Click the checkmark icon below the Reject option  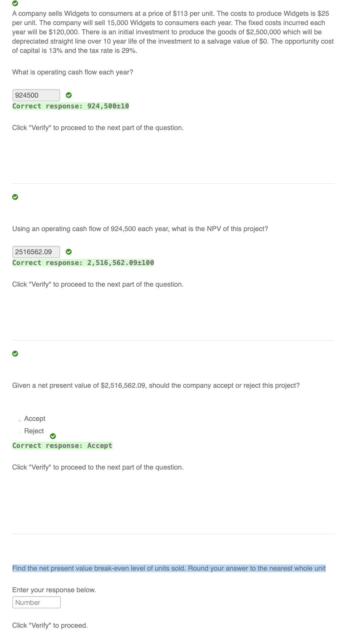click(x=53, y=436)
